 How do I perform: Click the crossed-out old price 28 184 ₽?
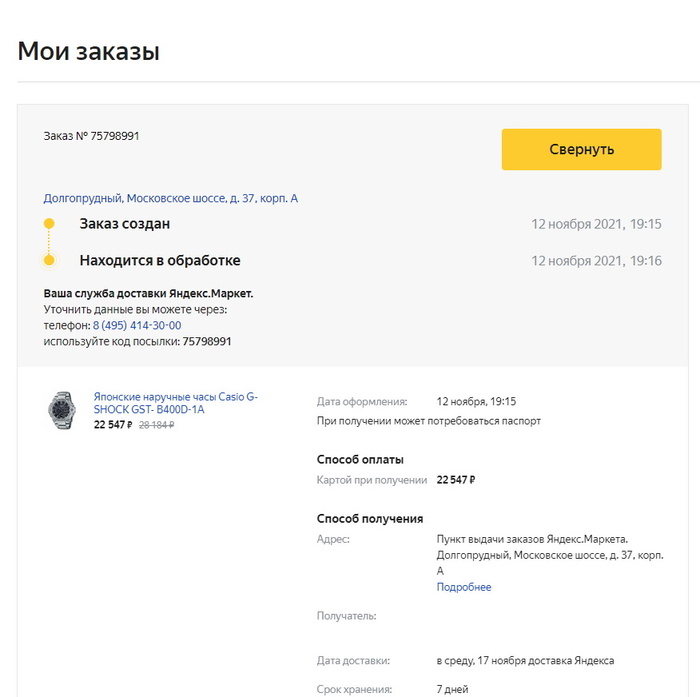(156, 425)
